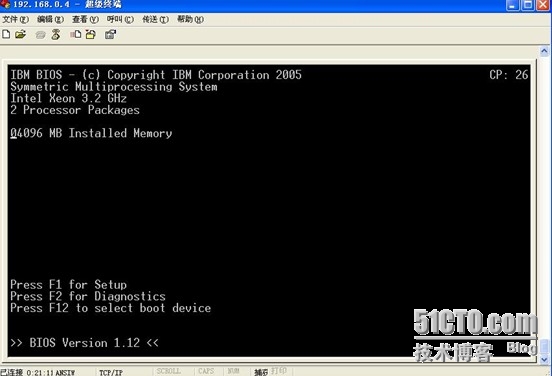
Task: Click the '>> BIOS Version 1.12 <<' line
Action: pyautogui.click(x=84, y=343)
